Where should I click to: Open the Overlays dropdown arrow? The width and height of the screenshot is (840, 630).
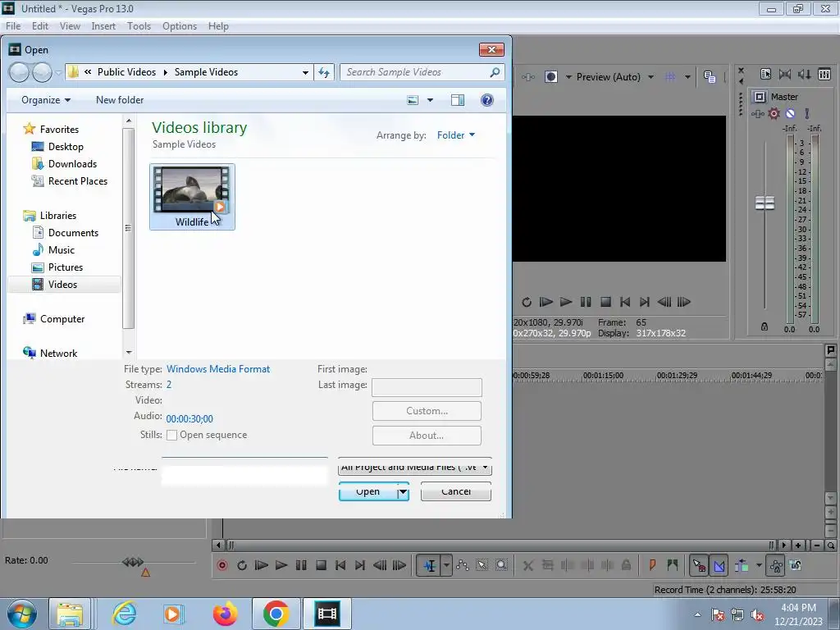pos(687,76)
